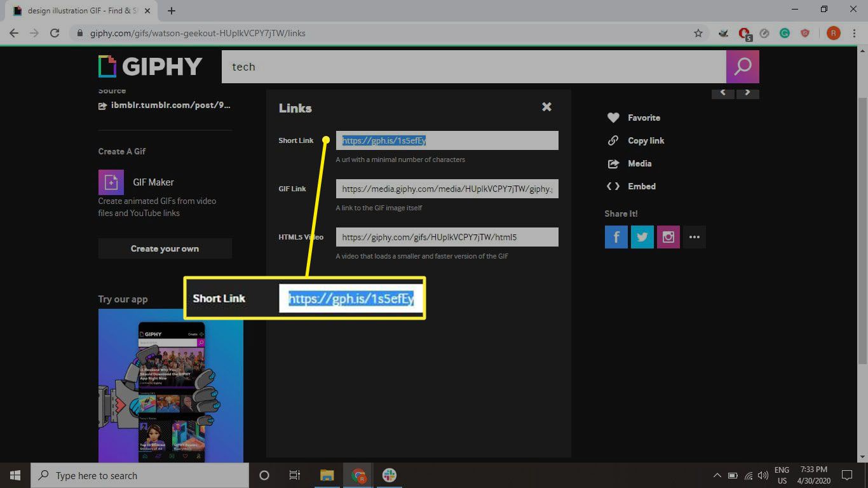Click the GIF Link URL field

[447, 189]
